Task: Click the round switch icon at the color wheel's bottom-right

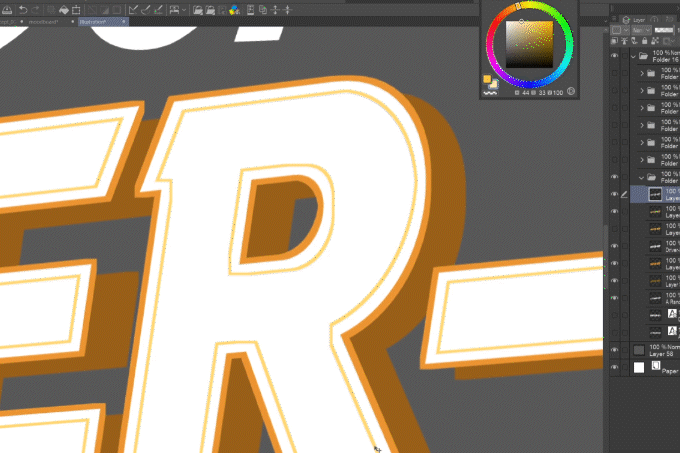Action: (x=571, y=91)
